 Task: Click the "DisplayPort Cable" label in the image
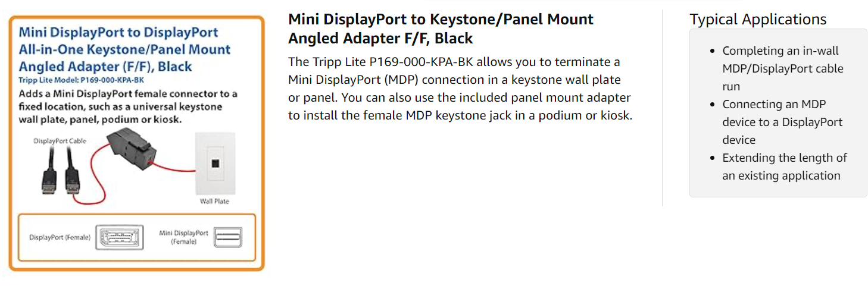pos(60,141)
